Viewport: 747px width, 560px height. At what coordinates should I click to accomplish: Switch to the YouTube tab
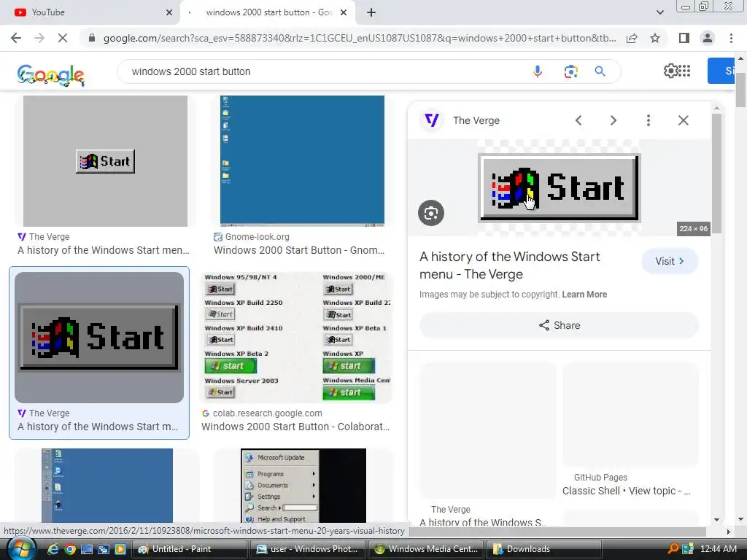89,12
